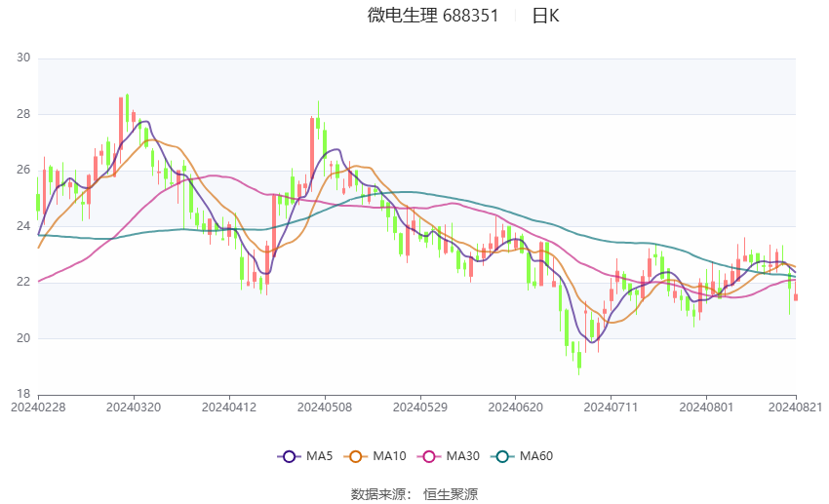The width and height of the screenshot is (829, 504).
Task: Toggle the MA30 legend series
Action: click(449, 456)
